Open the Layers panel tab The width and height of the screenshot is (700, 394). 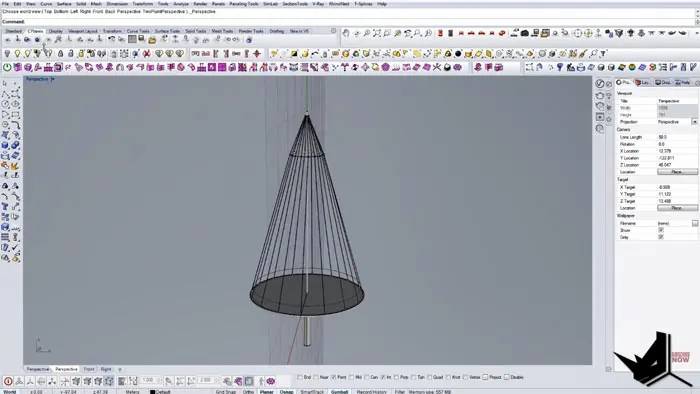tap(643, 83)
